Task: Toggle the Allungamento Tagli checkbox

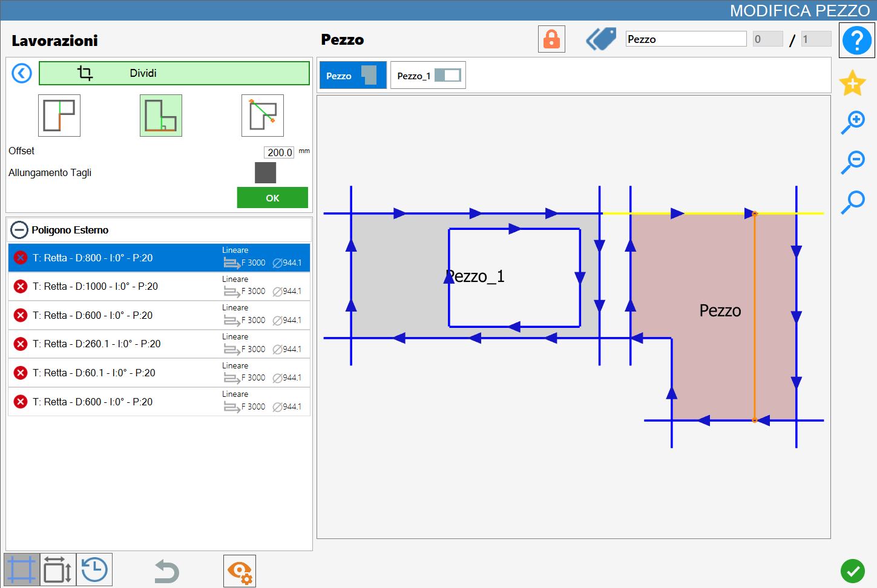Action: (265, 173)
